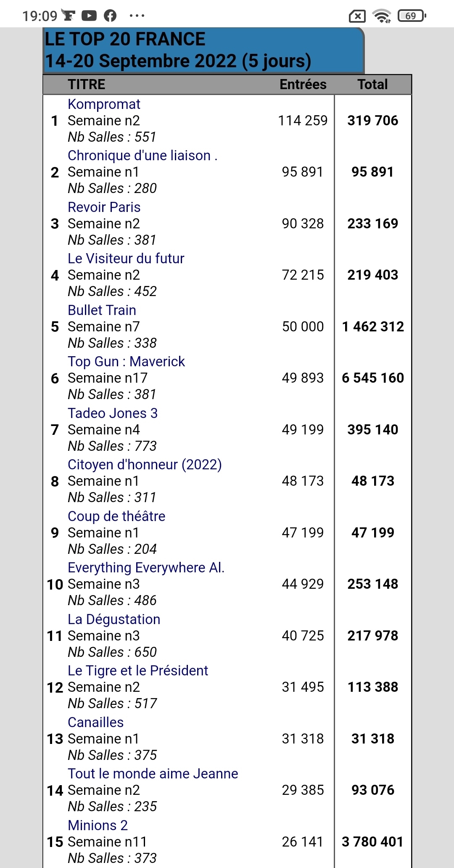The height and width of the screenshot is (868, 454).
Task: Open Tadeo Jones 3 link
Action: [113, 413]
